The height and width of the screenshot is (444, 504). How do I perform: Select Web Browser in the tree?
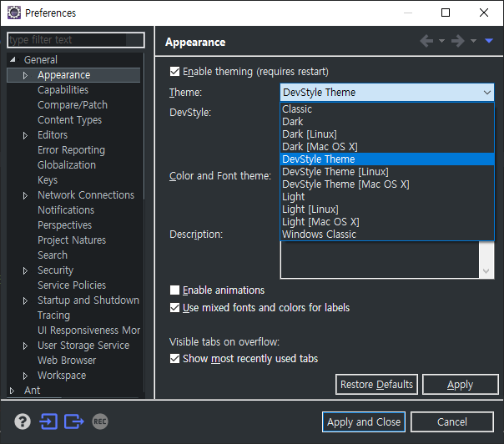pos(67,361)
